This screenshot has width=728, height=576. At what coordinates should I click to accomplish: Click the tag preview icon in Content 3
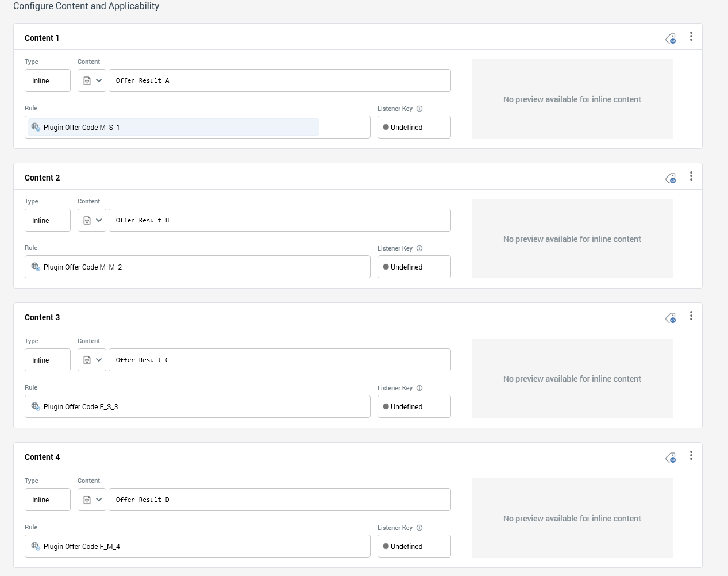tap(671, 318)
